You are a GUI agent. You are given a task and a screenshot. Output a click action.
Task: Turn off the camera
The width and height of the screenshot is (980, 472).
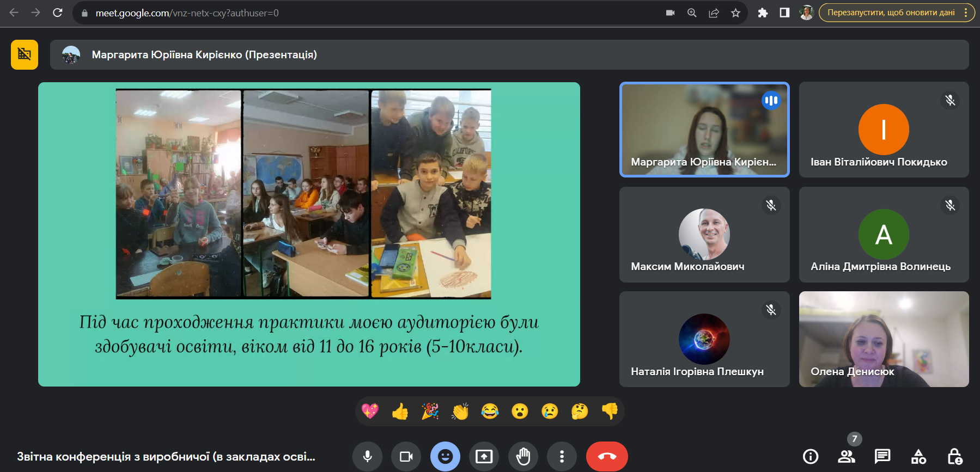[x=406, y=456]
